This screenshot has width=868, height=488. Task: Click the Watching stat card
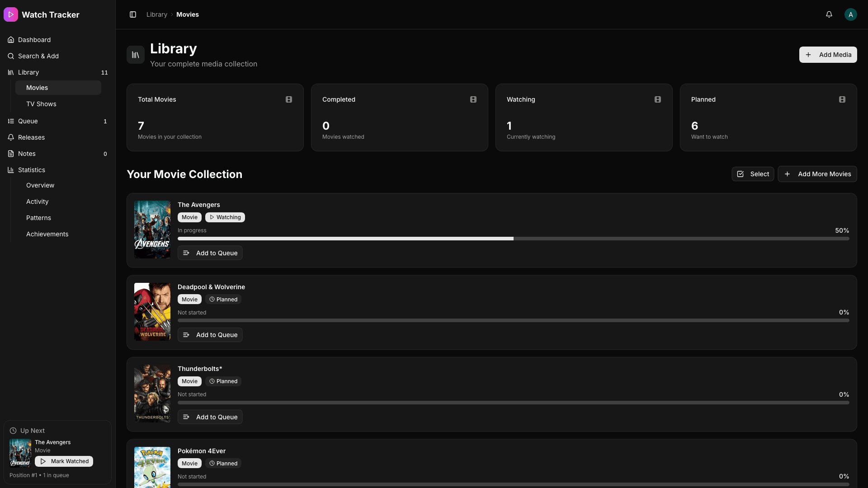pos(584,117)
